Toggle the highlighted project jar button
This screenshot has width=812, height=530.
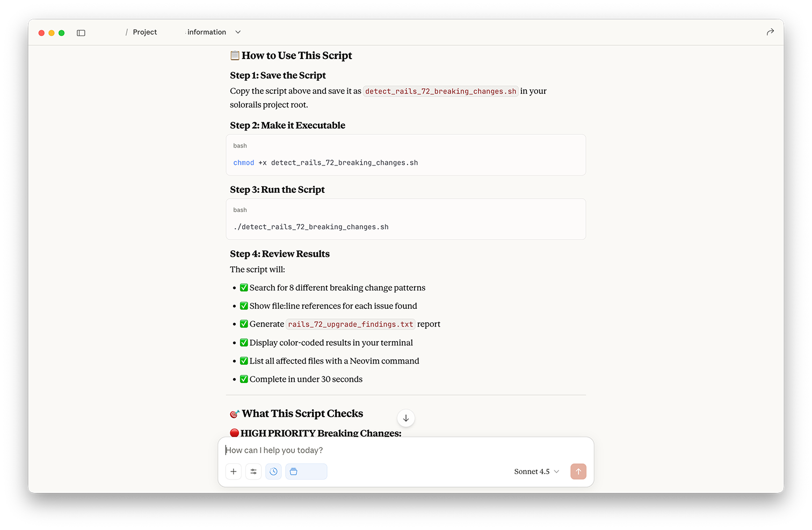[306, 471]
